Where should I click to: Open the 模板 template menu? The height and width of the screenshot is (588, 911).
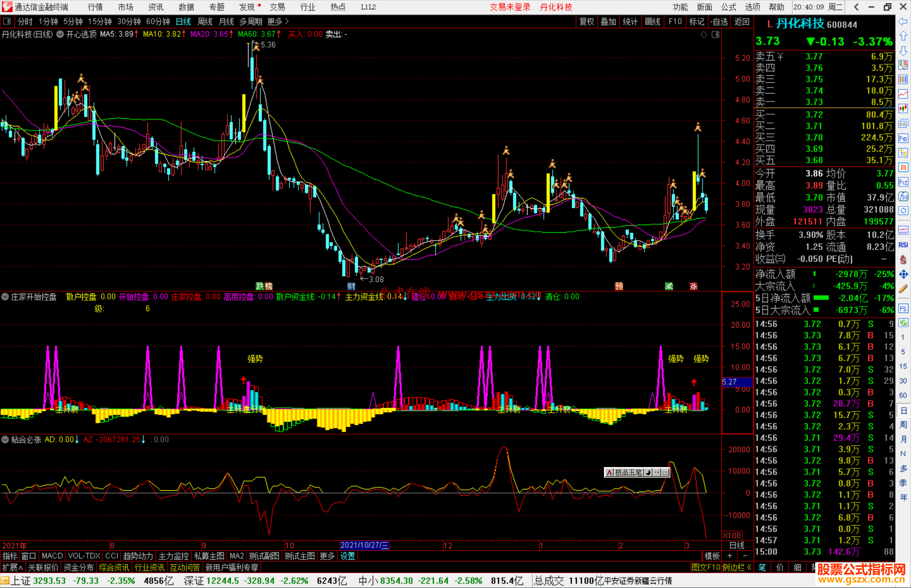pos(712,556)
